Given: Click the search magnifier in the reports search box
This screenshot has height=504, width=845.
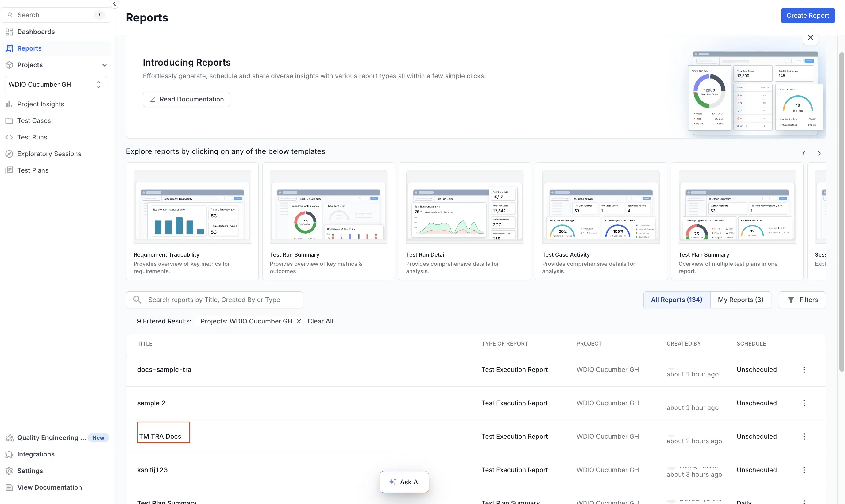Looking at the screenshot, I should click(x=137, y=300).
